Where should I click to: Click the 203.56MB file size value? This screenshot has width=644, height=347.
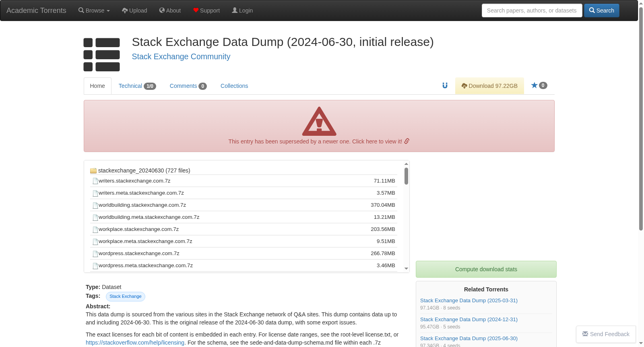coord(383,229)
